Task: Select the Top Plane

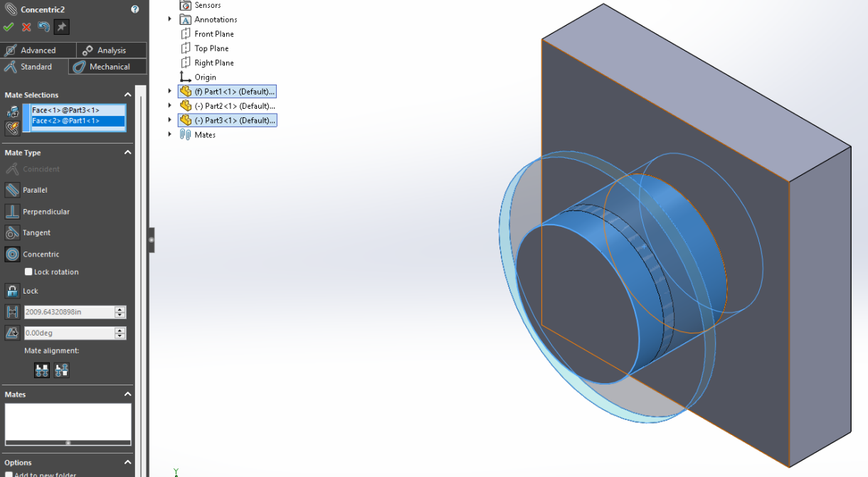Action: pyautogui.click(x=204, y=48)
